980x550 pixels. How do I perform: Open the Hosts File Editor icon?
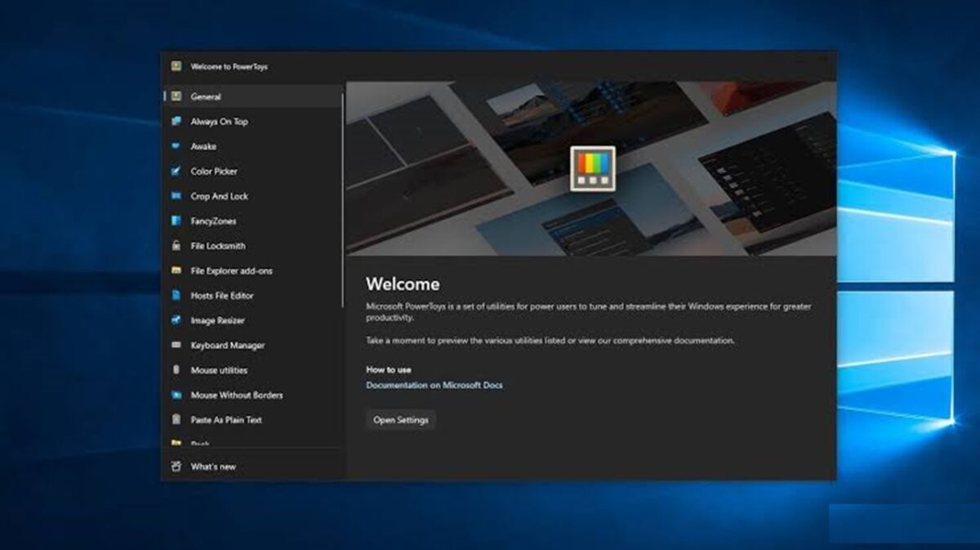pyautogui.click(x=176, y=295)
